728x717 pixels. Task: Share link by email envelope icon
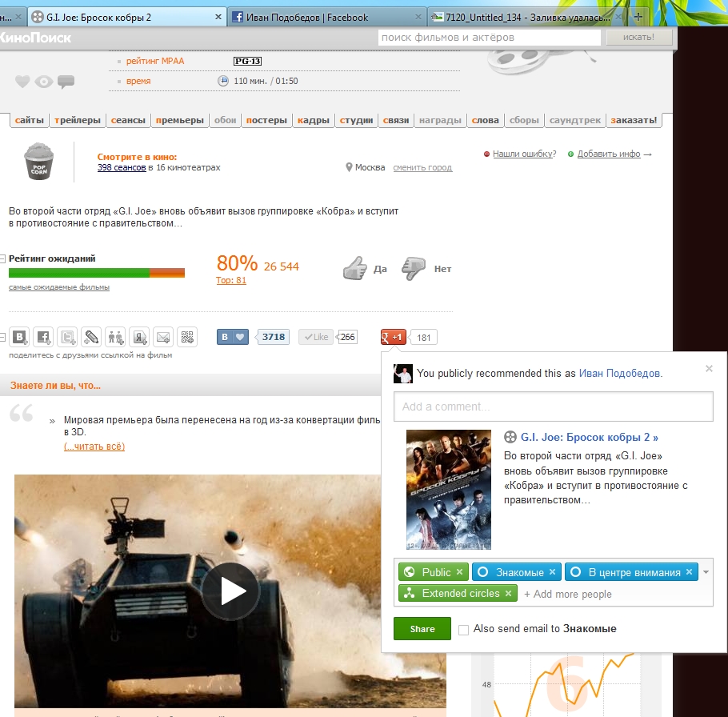tap(163, 337)
